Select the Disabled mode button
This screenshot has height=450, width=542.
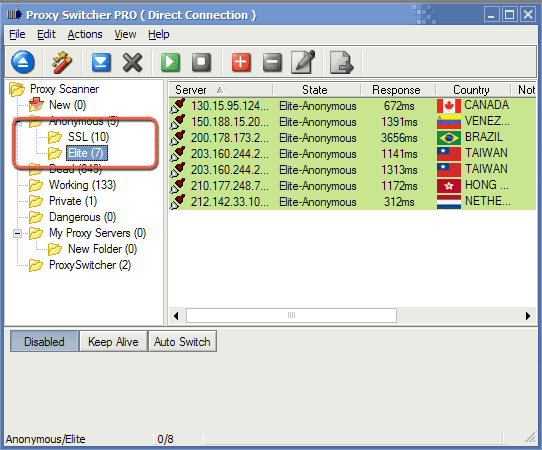tap(44, 341)
